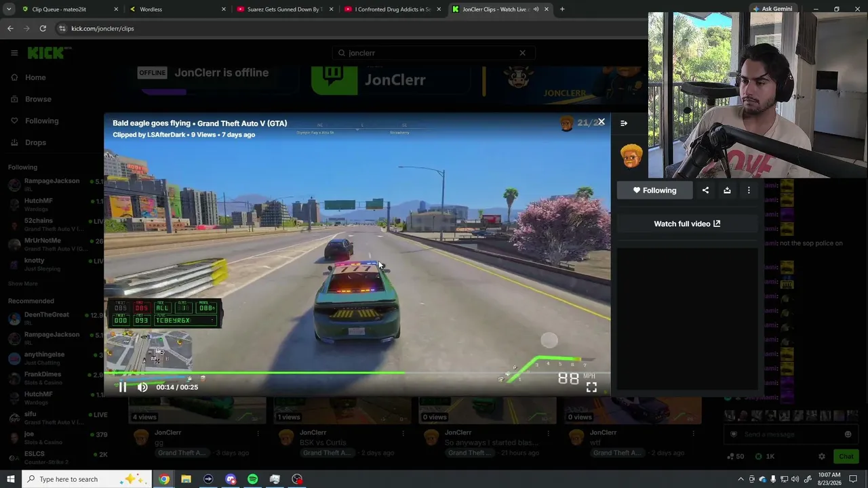
Task: Download the clip
Action: click(727, 190)
